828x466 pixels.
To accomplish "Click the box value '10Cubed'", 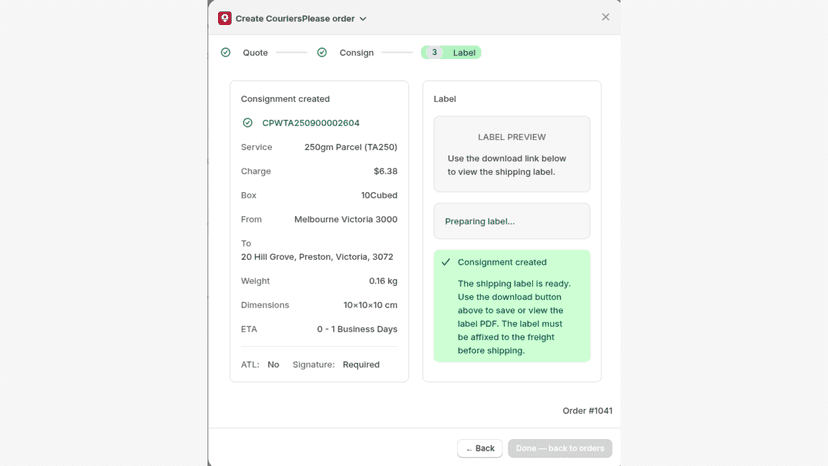I will 379,195.
